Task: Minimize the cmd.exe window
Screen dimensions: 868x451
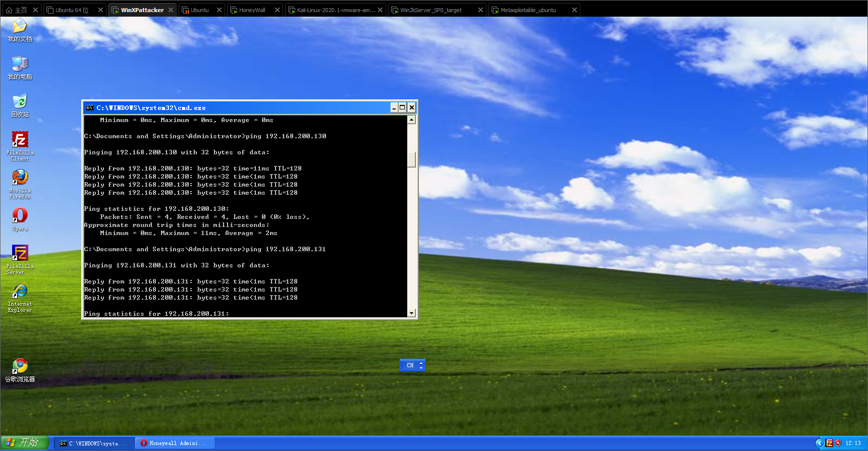Action: pos(394,107)
